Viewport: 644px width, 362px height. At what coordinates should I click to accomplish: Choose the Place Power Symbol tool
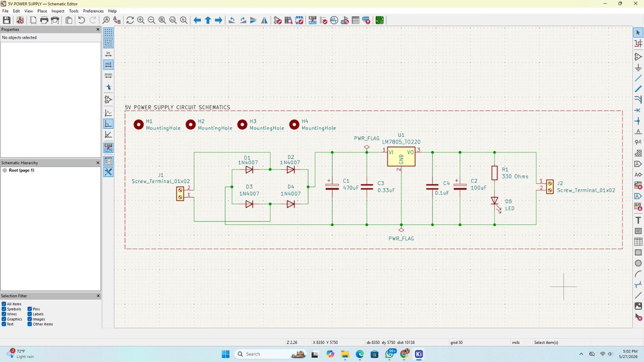[x=638, y=67]
